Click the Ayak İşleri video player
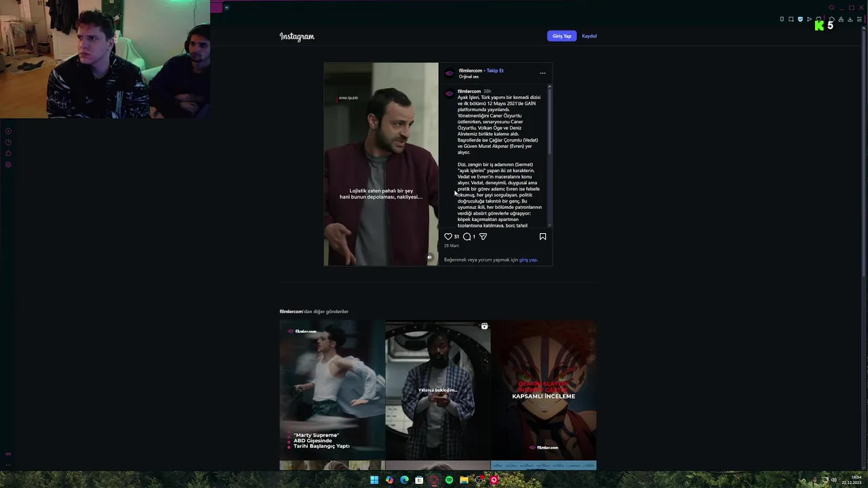 pyautogui.click(x=381, y=164)
